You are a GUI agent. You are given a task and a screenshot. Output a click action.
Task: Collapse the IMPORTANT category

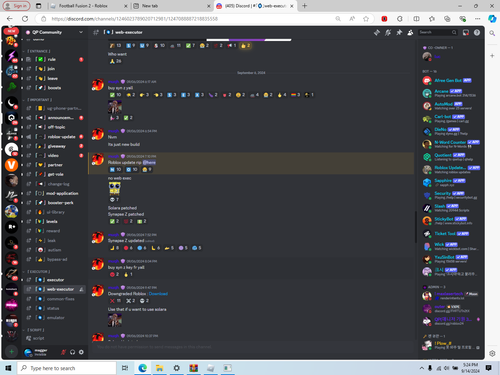tap(38, 100)
